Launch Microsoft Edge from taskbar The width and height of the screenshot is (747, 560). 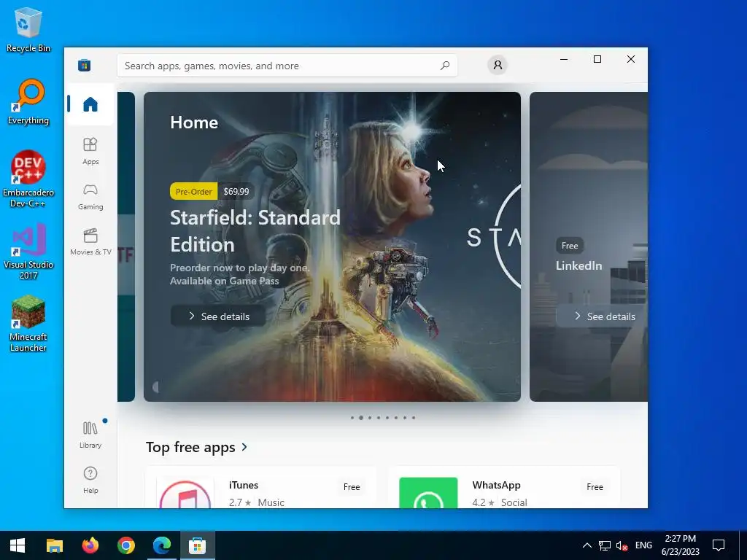(161, 545)
